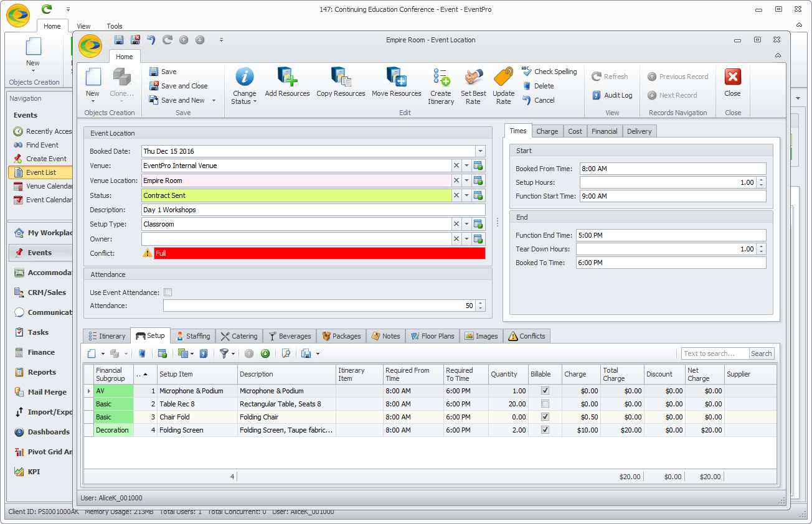This screenshot has height=524, width=812.
Task: Click the 'Text to search...' input box
Action: click(x=715, y=353)
